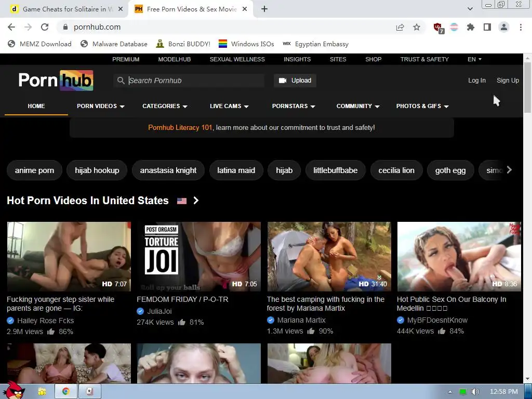532x399 pixels.
Task: Open the Windows ISOs bookmark
Action: (246, 44)
